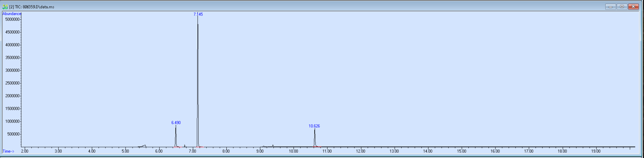Click the title text TIC: 806359.D\data.ms
The height and width of the screenshot is (158, 644).
34,7
